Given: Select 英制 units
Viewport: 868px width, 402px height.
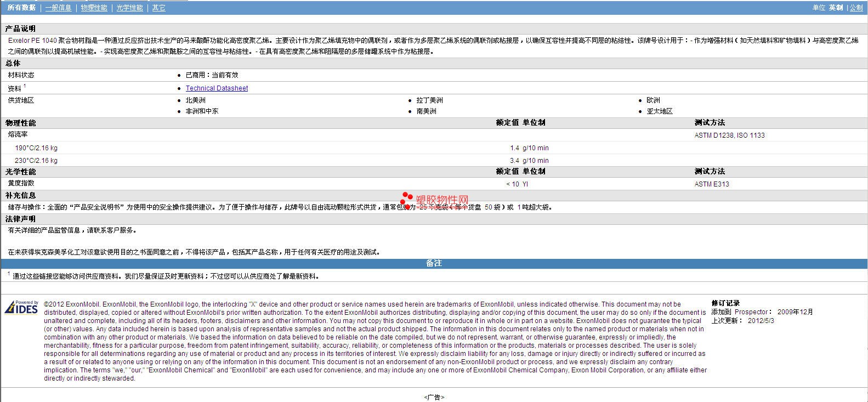Looking at the screenshot, I should [836, 8].
